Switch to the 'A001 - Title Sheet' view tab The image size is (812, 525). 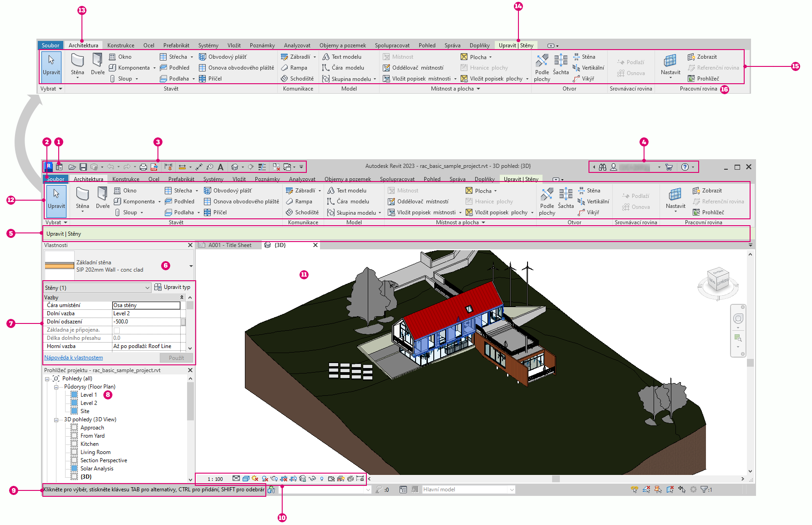click(x=229, y=245)
